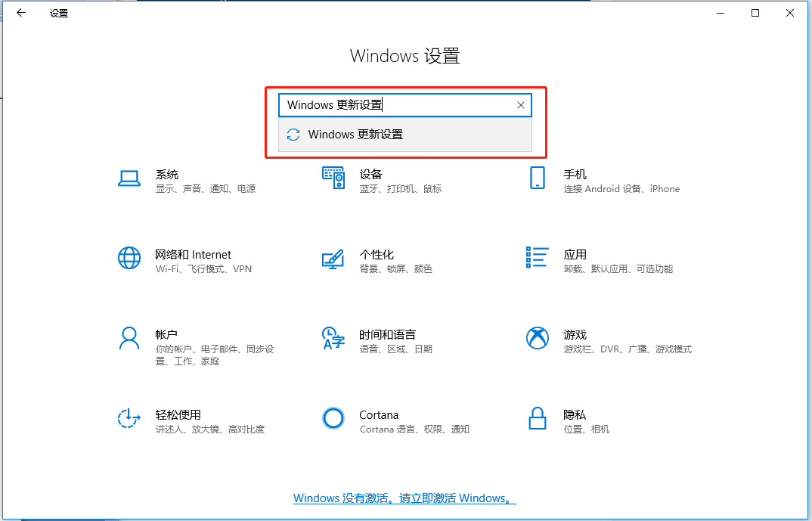Click the 系统 category title
The width and height of the screenshot is (812, 521).
(167, 175)
